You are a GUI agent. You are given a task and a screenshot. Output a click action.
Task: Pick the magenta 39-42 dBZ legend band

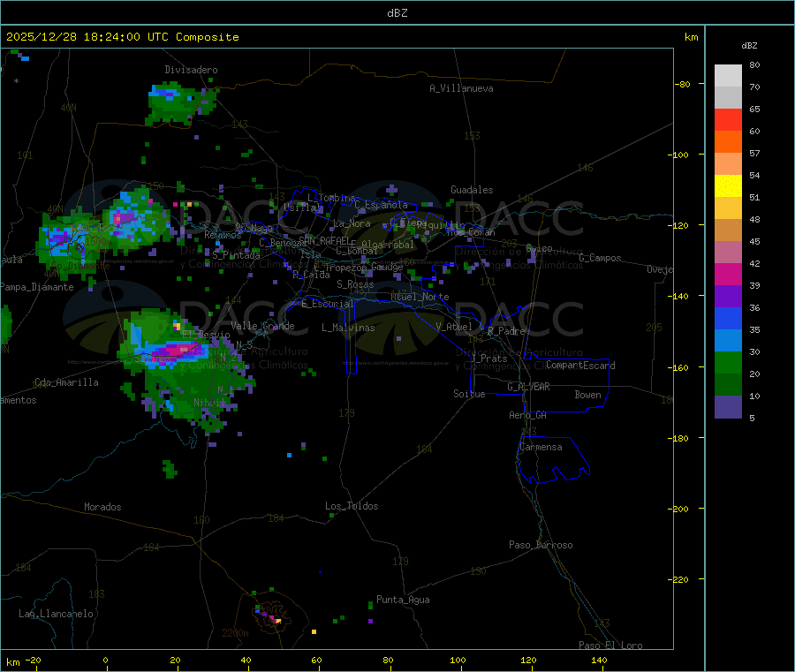click(x=728, y=274)
